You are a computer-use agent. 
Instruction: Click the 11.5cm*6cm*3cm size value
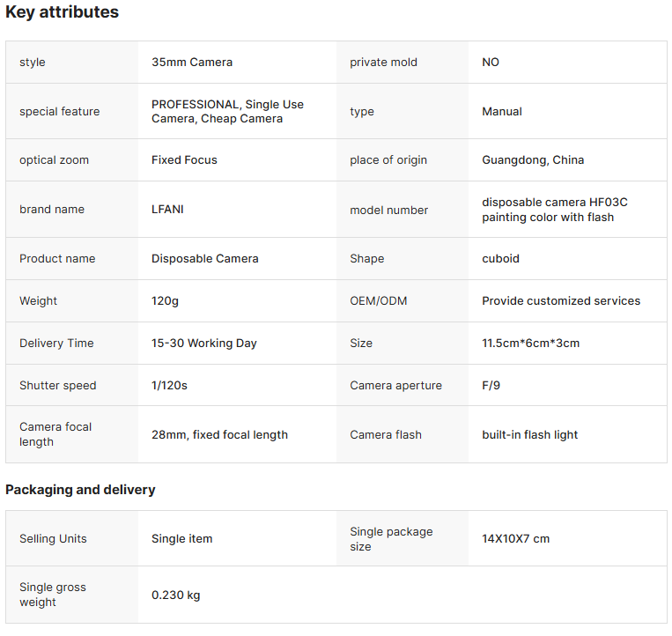point(530,343)
